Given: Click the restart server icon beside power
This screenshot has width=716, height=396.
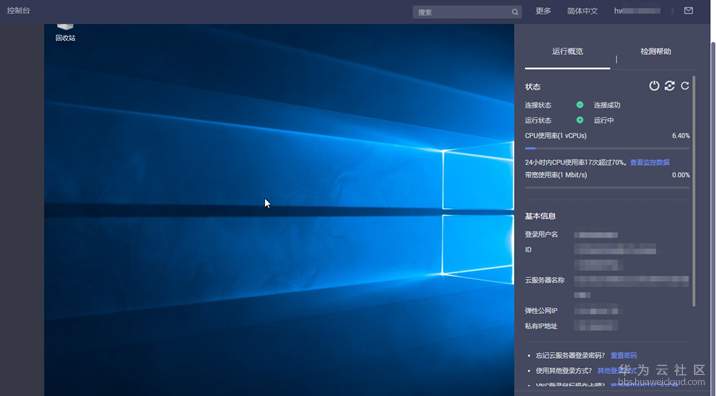Looking at the screenshot, I should [x=669, y=86].
